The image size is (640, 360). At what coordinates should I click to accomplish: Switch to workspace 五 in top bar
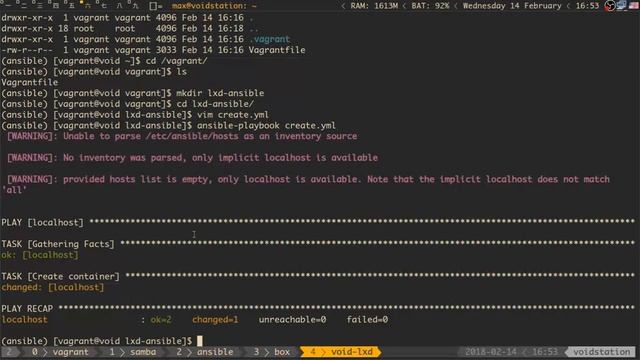coord(71,6)
